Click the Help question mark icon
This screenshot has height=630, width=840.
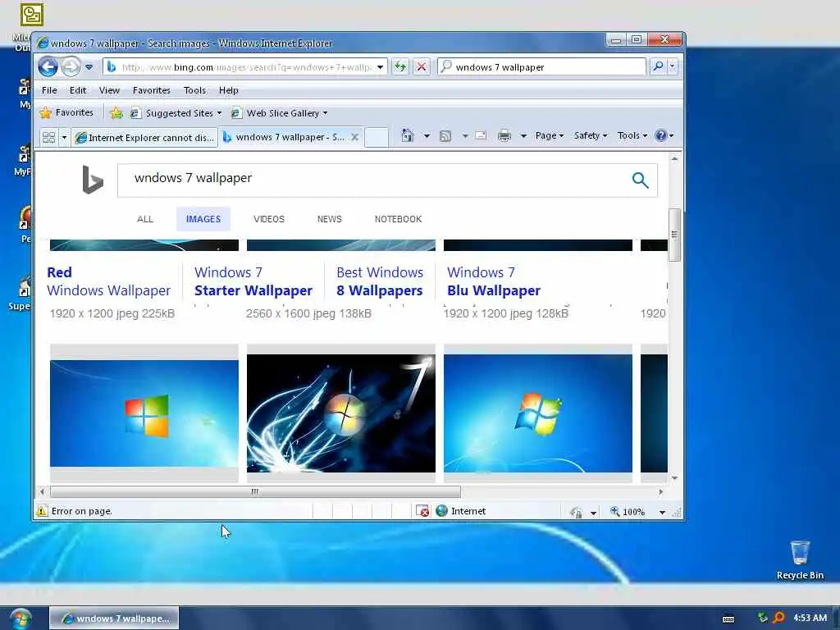click(661, 135)
